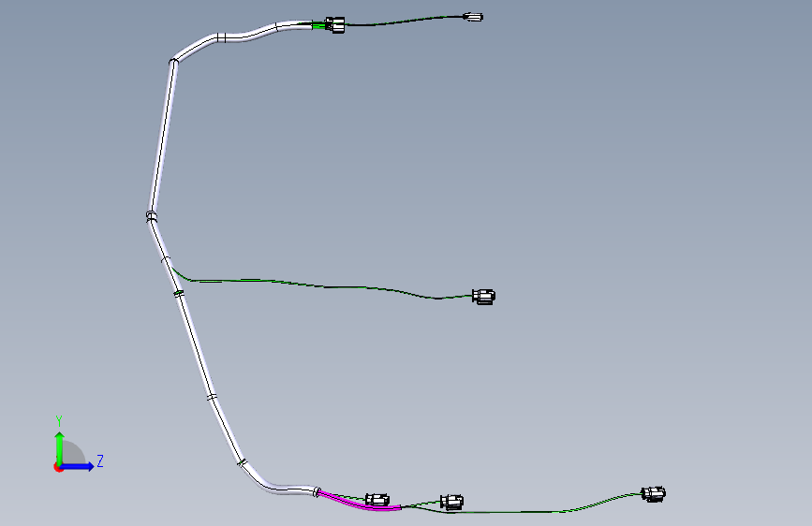Click the green Y axis of the triad
This screenshot has height=526, width=812.
60,447
